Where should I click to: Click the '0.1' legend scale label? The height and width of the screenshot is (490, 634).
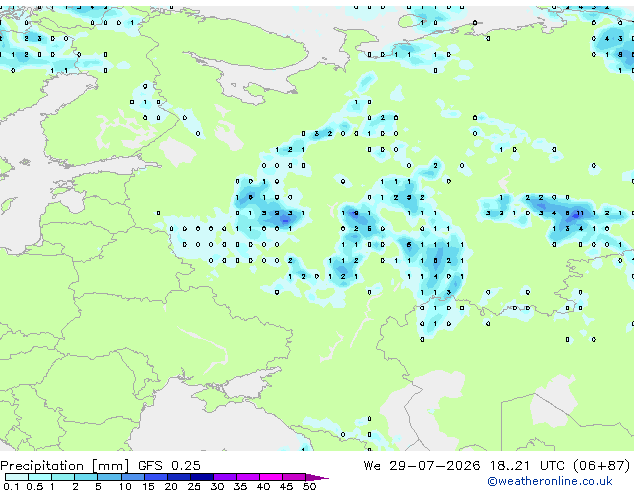point(11,486)
